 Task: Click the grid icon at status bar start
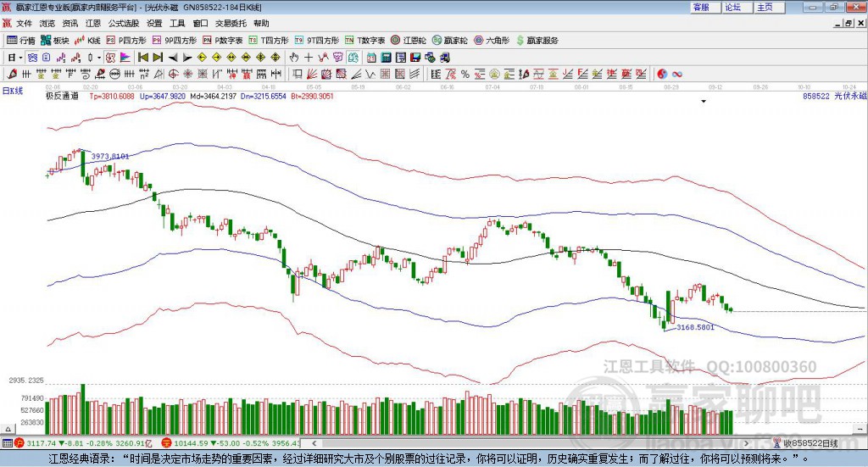(x=7, y=443)
